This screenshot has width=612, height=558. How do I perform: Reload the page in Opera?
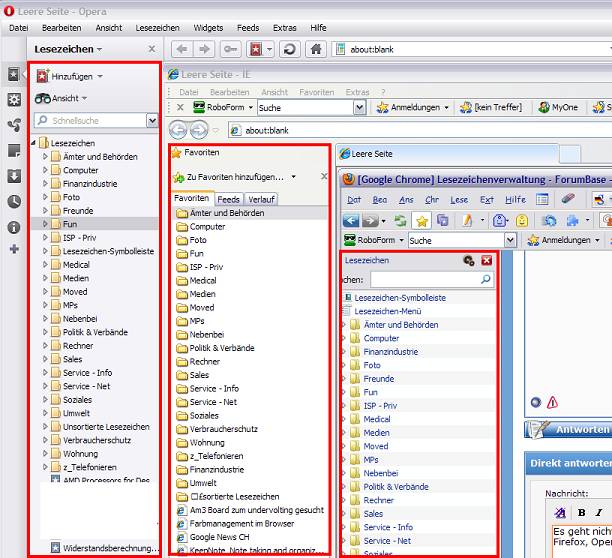click(290, 49)
